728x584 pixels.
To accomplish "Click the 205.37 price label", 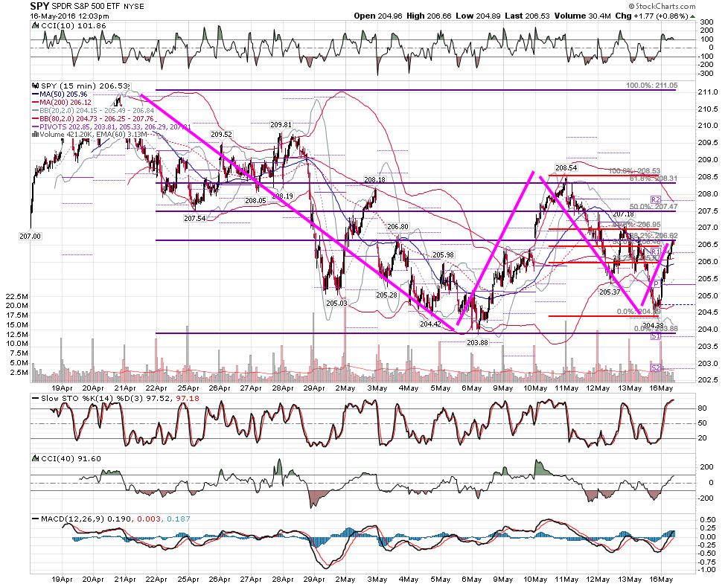I will 610,292.
